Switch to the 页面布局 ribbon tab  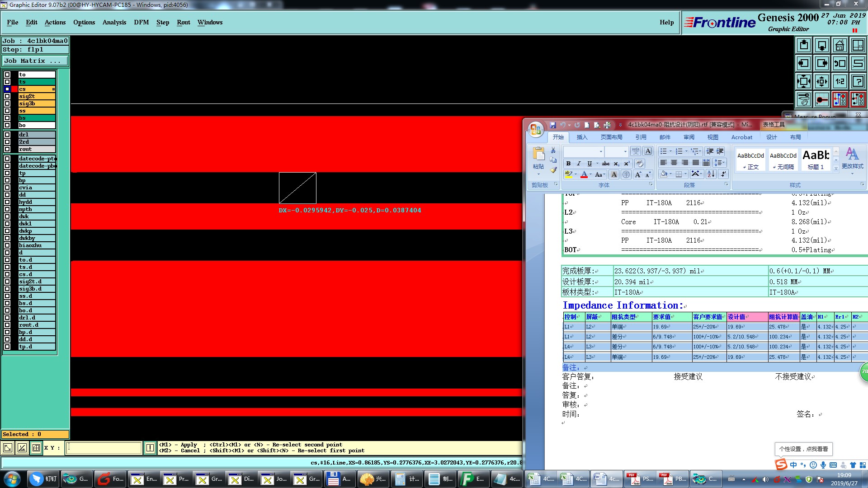[x=611, y=137]
